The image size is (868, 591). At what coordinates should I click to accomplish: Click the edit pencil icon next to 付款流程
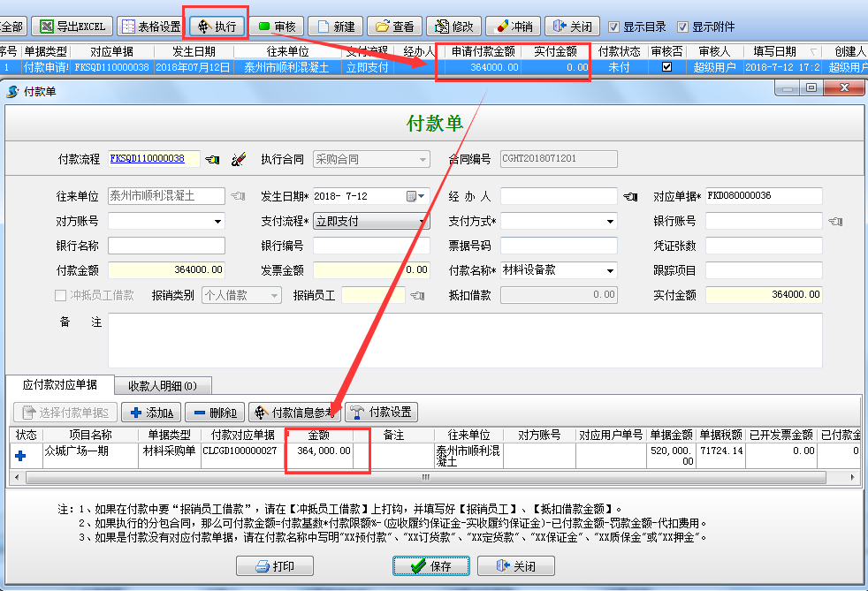pos(238,160)
